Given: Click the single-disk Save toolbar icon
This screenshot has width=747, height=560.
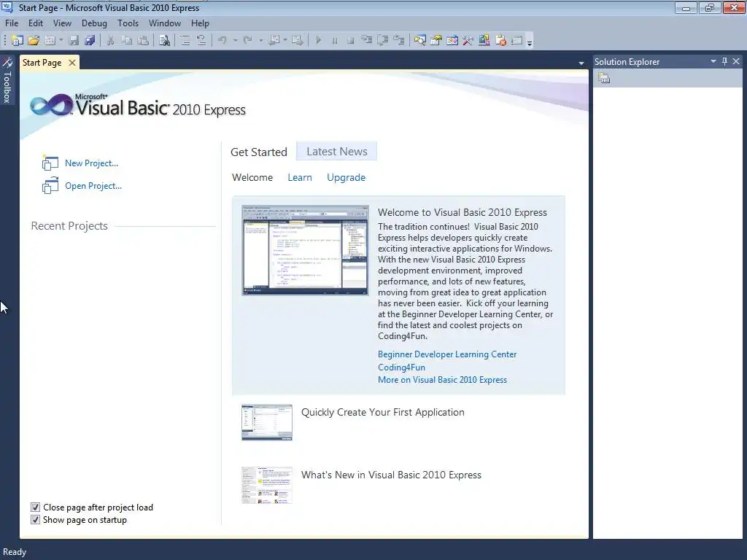Looking at the screenshot, I should point(74,41).
